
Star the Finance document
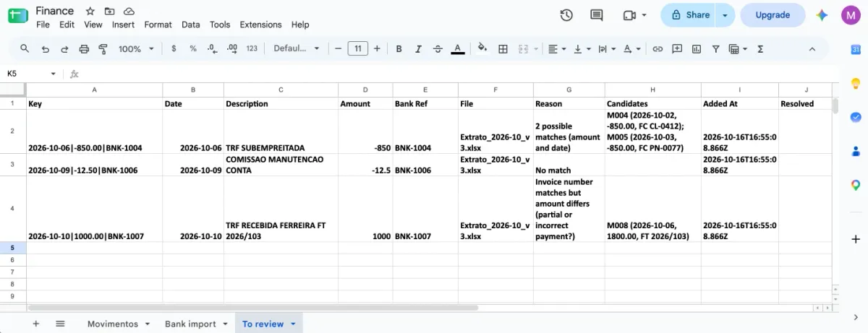(90, 11)
